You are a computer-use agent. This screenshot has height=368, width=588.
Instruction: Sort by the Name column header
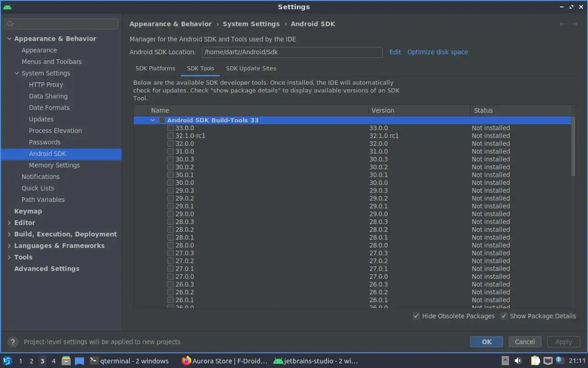(x=257, y=110)
